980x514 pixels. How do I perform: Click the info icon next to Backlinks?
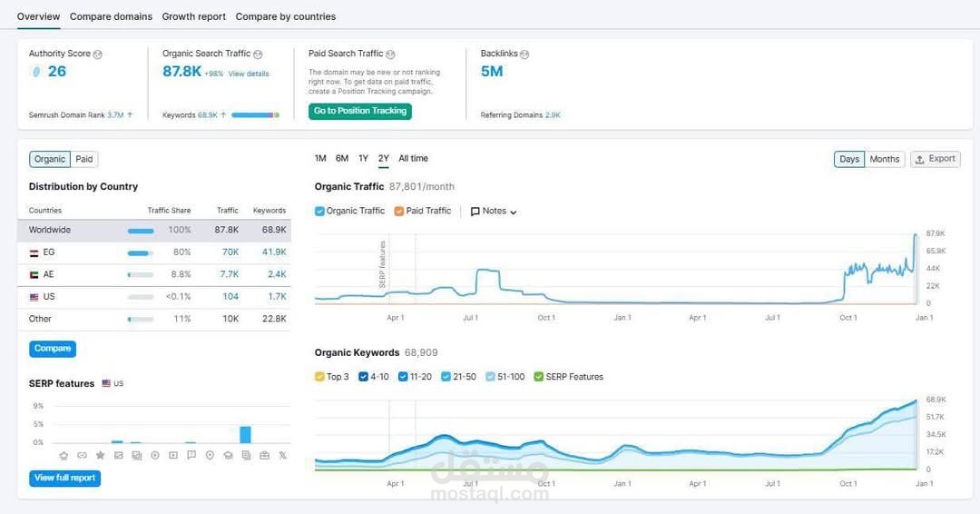click(x=524, y=54)
